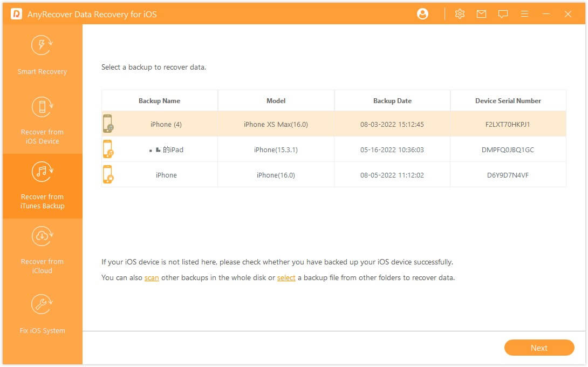Open the feedback chat bubble icon
Image resolution: width=588 pixels, height=367 pixels.
click(x=503, y=13)
